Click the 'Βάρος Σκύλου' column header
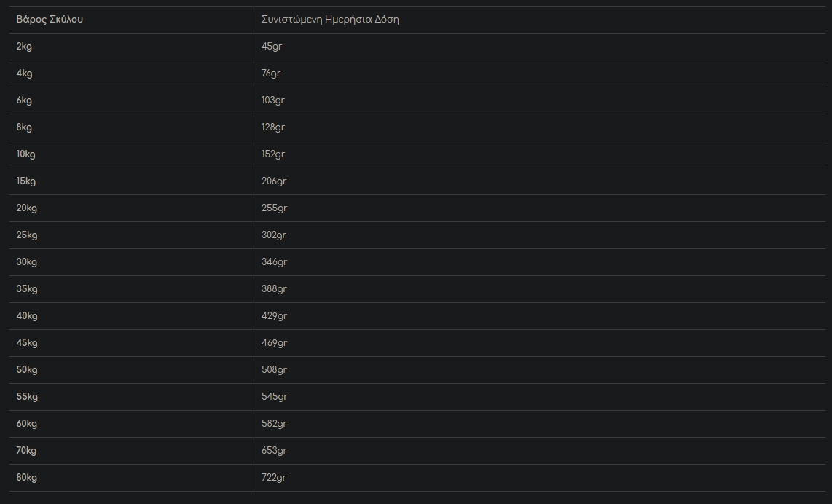832x504 pixels. [50, 20]
